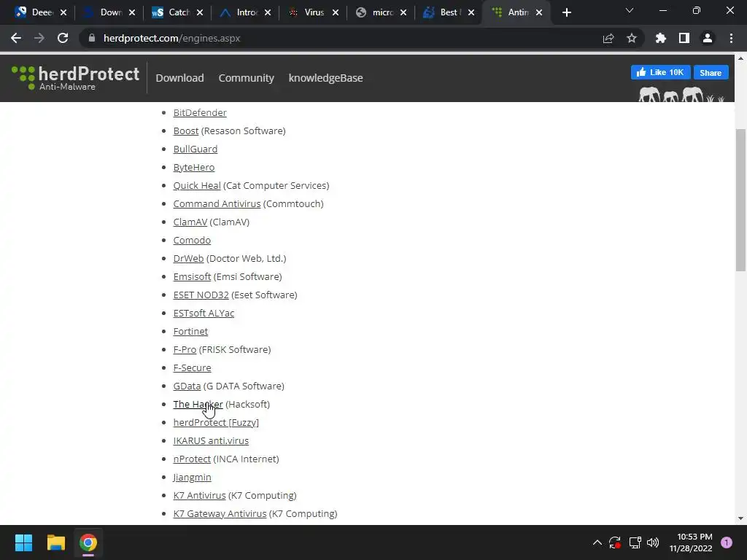Open the Quick Heal link
Viewport: 747px width, 560px height.
pos(197,186)
